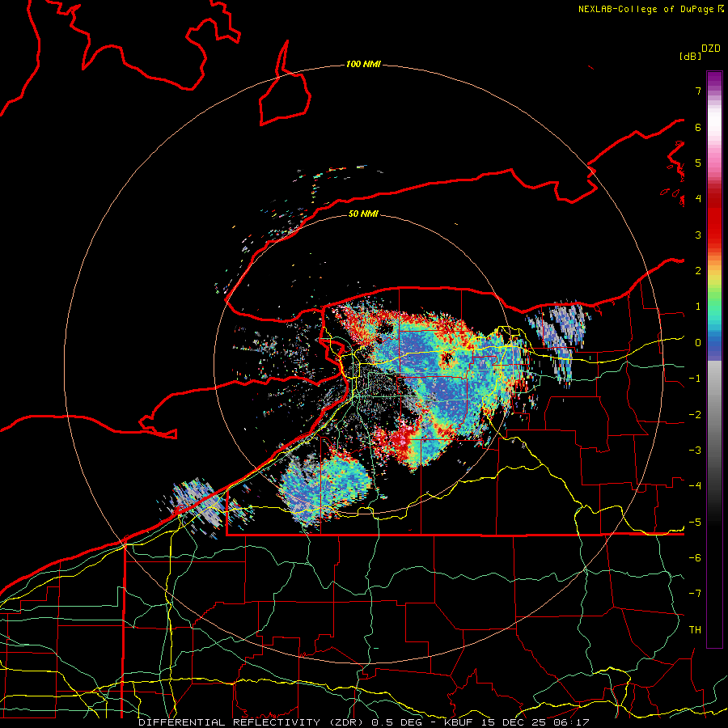Viewport: 728px width, 728px height.
Task: Click the -2 value on color scale
Action: (x=695, y=415)
